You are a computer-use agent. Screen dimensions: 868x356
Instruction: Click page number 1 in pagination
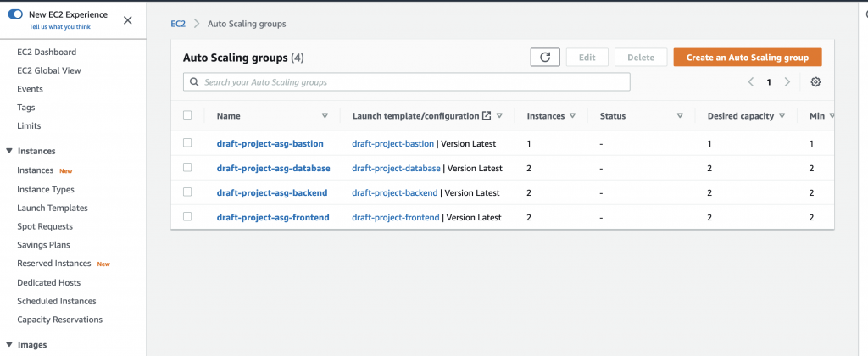(x=769, y=82)
